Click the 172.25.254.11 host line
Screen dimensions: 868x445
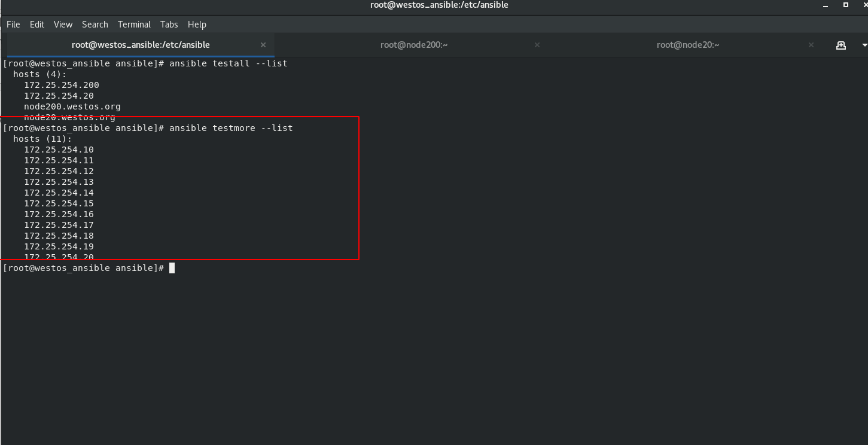click(59, 160)
